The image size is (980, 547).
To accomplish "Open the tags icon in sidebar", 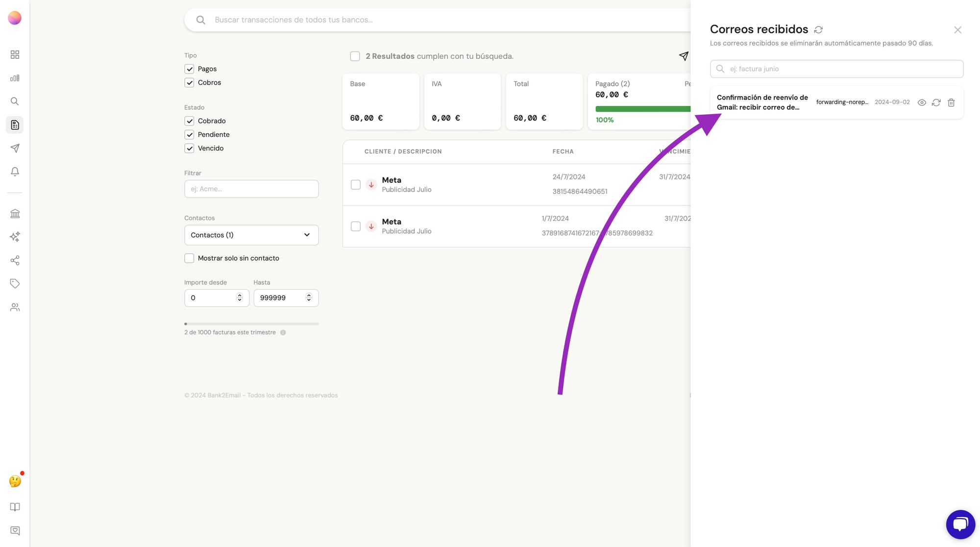I will tap(15, 283).
